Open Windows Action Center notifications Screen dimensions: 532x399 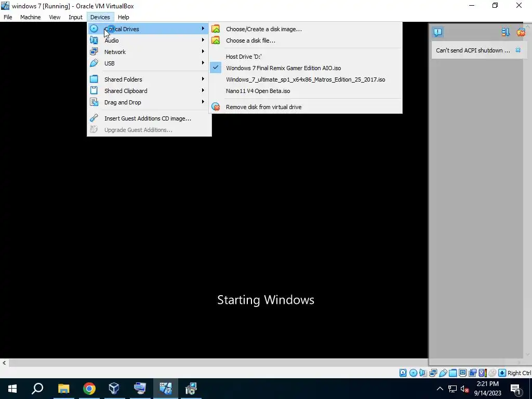click(515, 389)
